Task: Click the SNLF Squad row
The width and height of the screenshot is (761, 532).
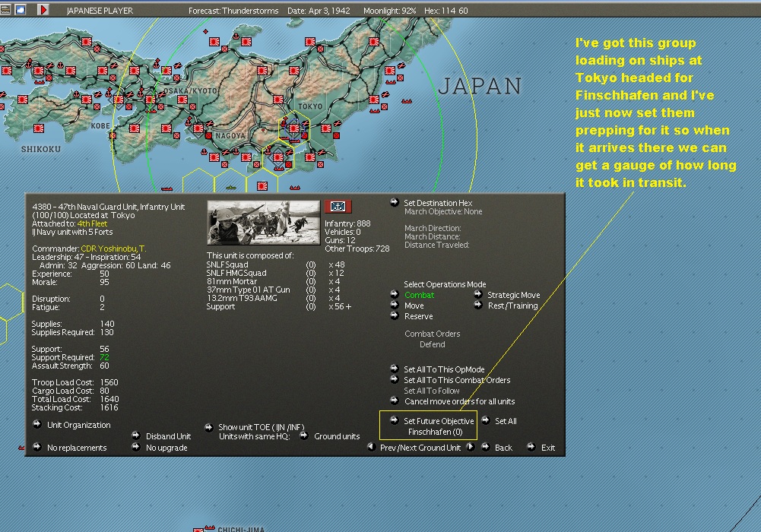Action: pyautogui.click(x=276, y=264)
